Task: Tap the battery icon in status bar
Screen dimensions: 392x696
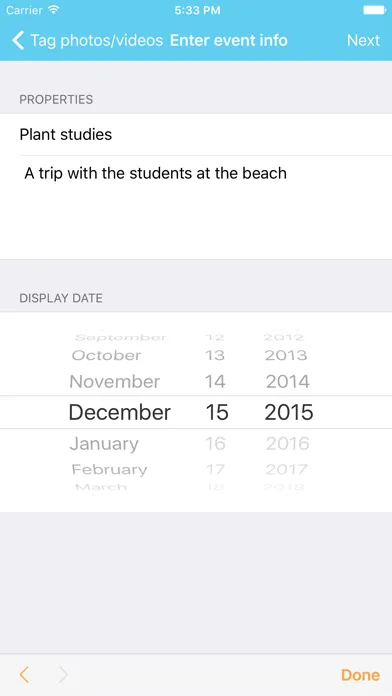Action: 375,10
